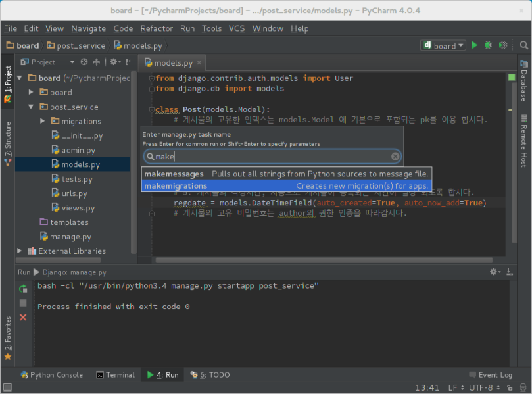The height and width of the screenshot is (394, 532).
Task: Collapse the post_service folder
Action: [x=31, y=107]
